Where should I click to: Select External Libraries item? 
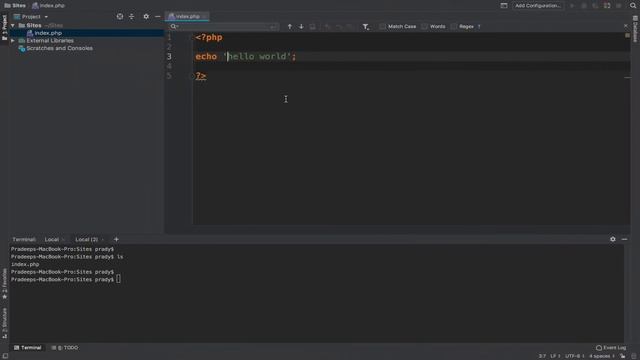(50, 41)
